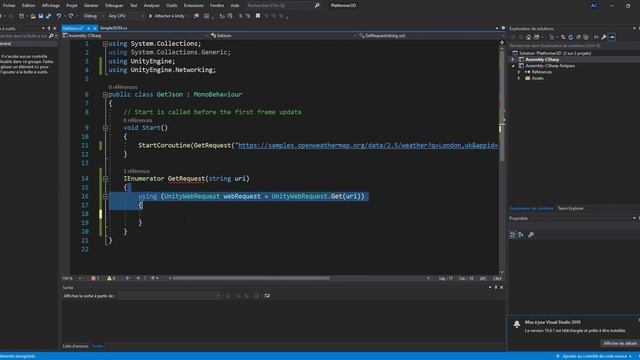Click the Solution Explorer view code icon
The image size is (640, 360).
pyautogui.click(x=596, y=37)
